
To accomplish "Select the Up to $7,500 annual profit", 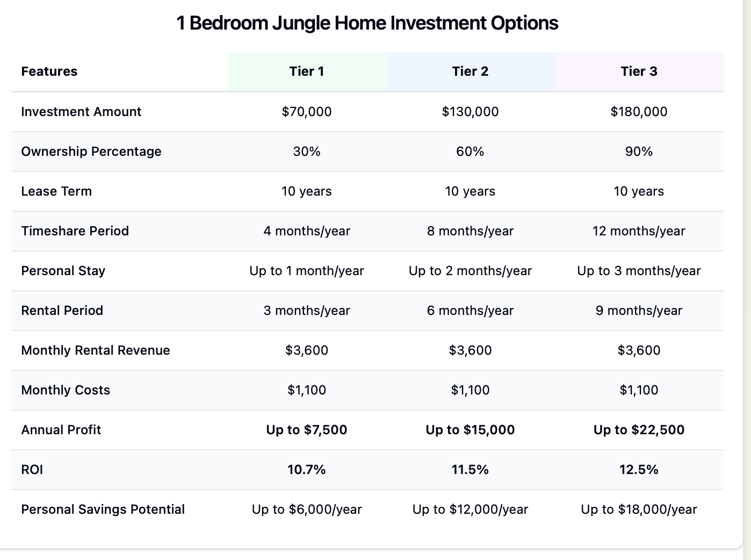I will tap(307, 430).
